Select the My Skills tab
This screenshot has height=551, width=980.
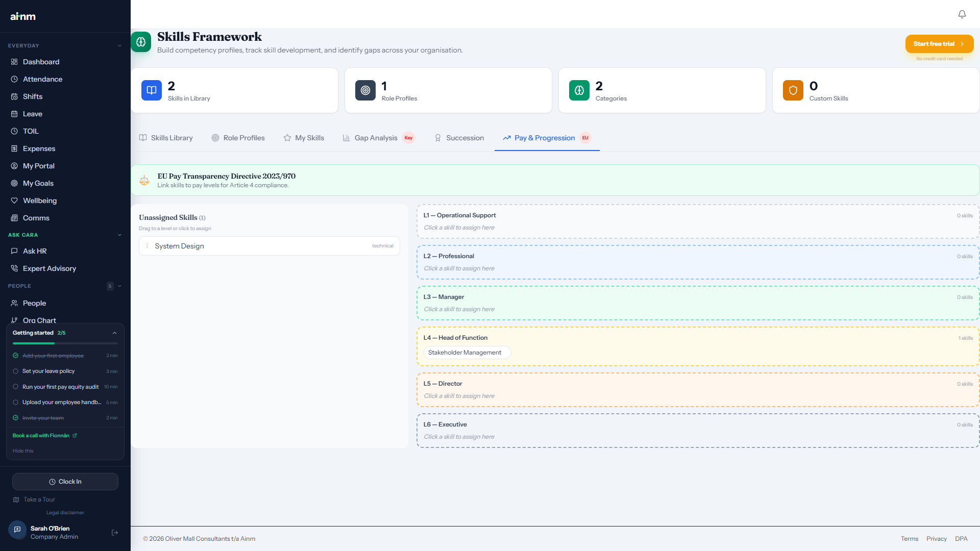click(304, 138)
